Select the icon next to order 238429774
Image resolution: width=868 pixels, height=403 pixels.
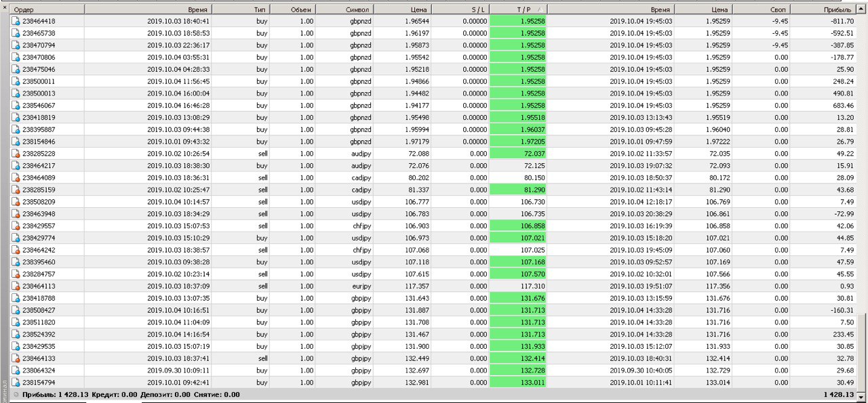point(16,238)
